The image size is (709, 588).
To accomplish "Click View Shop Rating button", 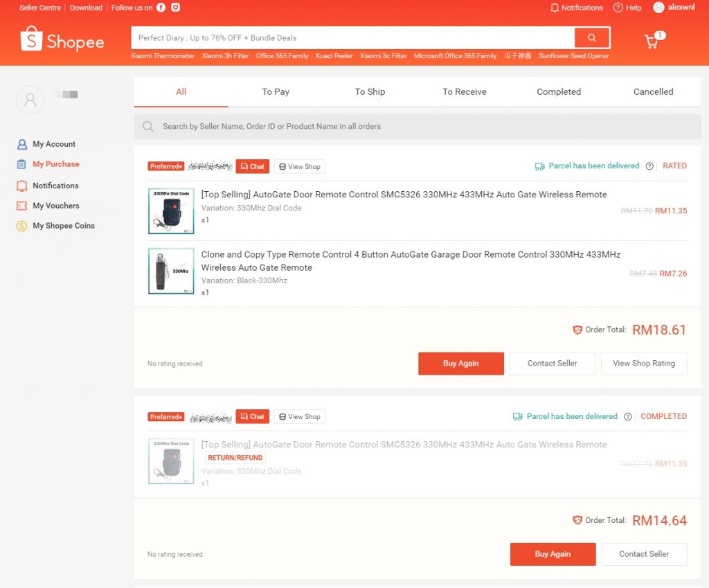I will coord(643,364).
